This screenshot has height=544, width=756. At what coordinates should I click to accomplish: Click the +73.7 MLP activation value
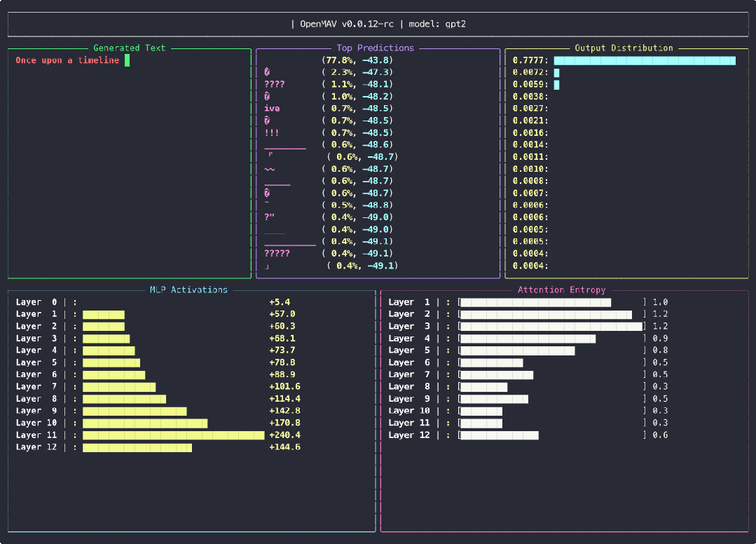[x=282, y=350]
